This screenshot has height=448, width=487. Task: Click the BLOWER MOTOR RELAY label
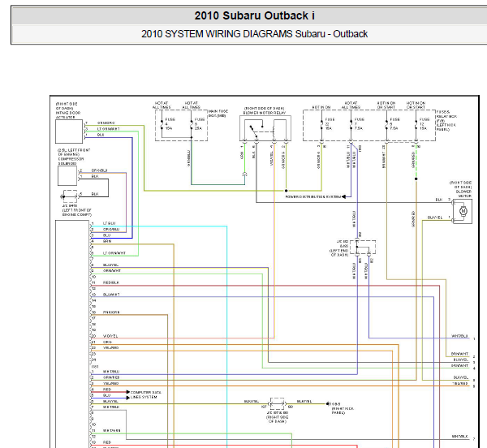tap(265, 110)
